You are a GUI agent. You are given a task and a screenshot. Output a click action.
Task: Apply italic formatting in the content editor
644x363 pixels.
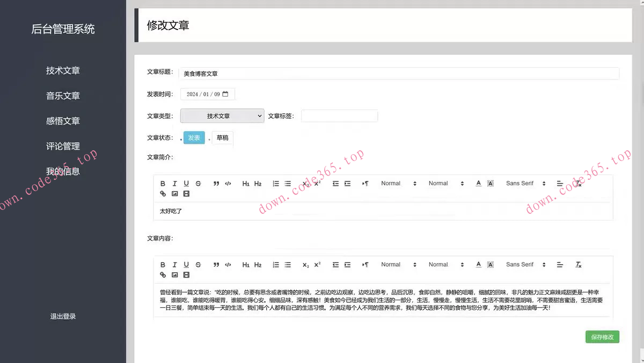coord(174,264)
